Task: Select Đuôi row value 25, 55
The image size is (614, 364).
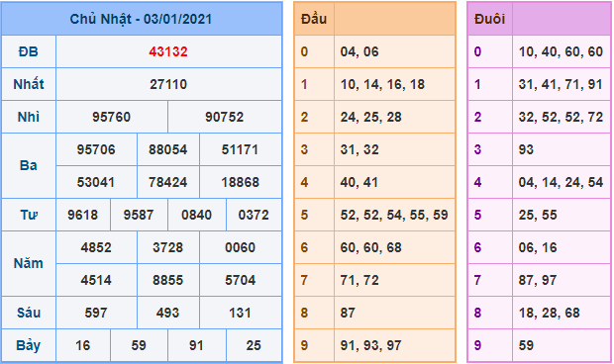Action: click(538, 215)
